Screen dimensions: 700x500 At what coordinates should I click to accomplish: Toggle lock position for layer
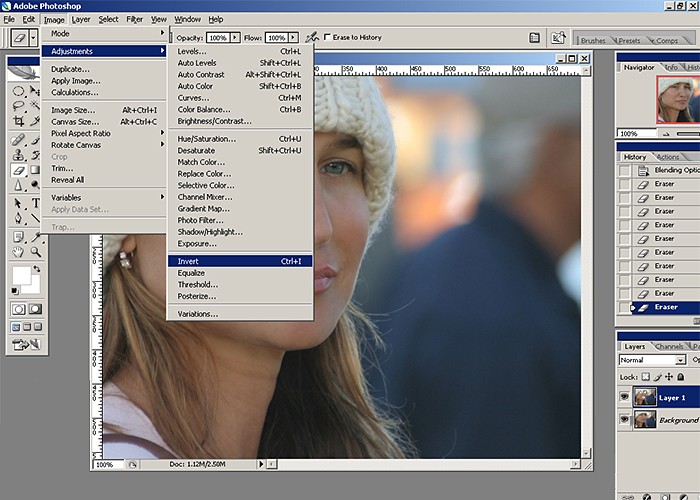(669, 377)
